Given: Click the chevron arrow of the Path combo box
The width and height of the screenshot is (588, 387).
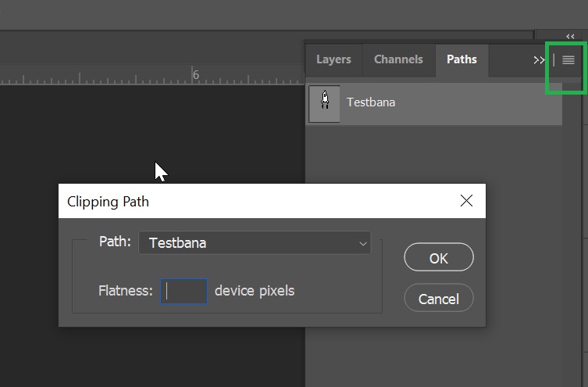Looking at the screenshot, I should [x=362, y=244].
